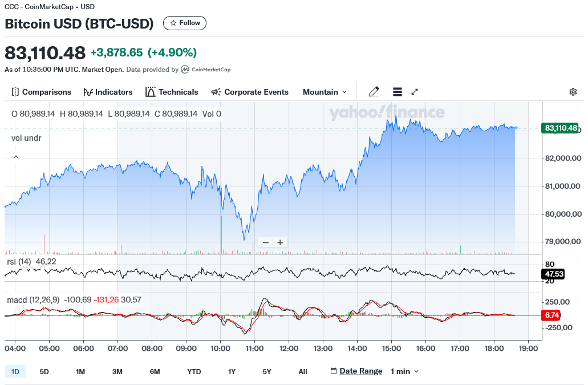
Task: Expand the 1 min interval dropdown
Action: [404, 371]
